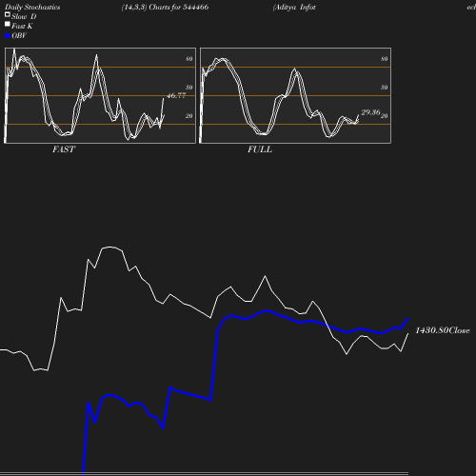
Task: Click the 20 axis label in FULL chart
Action: pyautogui.click(x=385, y=116)
